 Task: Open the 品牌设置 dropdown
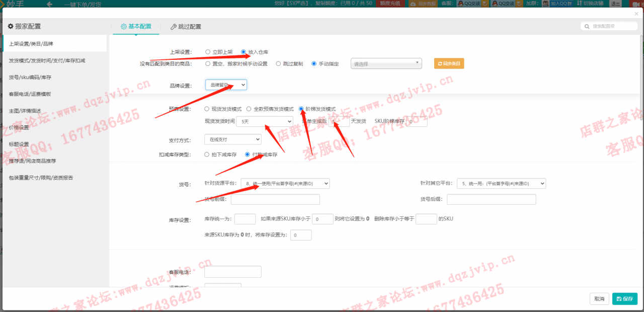(x=226, y=85)
